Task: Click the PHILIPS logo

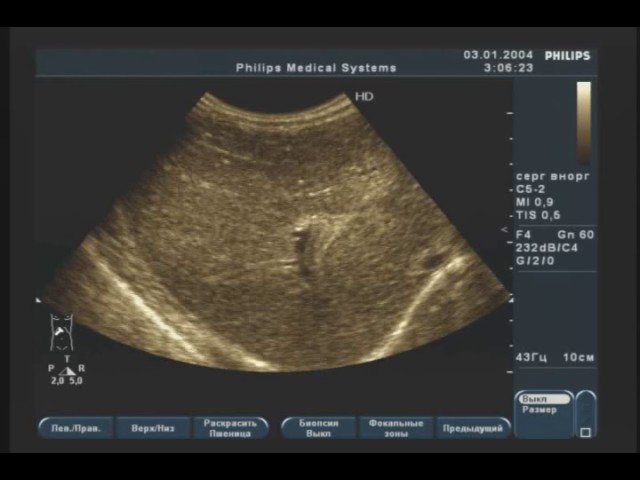Action: pos(567,56)
